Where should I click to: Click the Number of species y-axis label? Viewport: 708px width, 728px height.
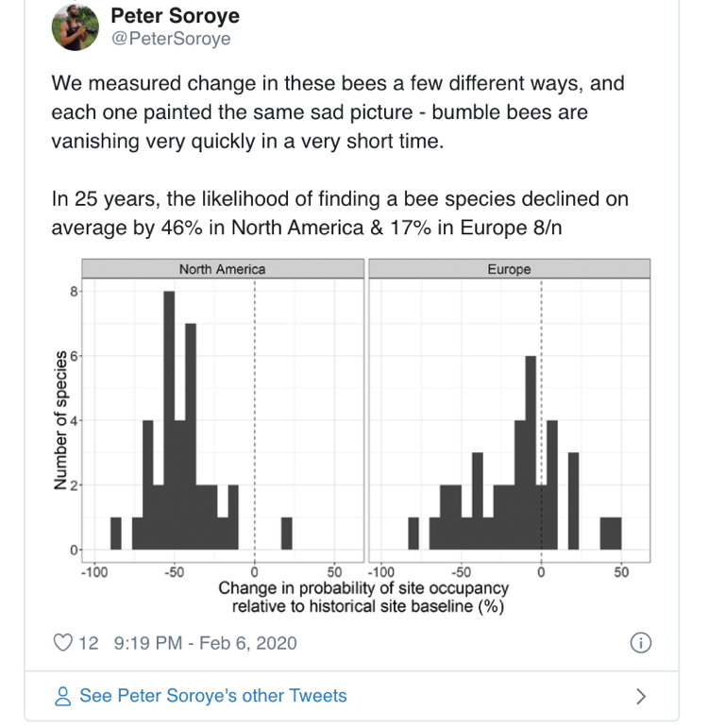(x=62, y=420)
